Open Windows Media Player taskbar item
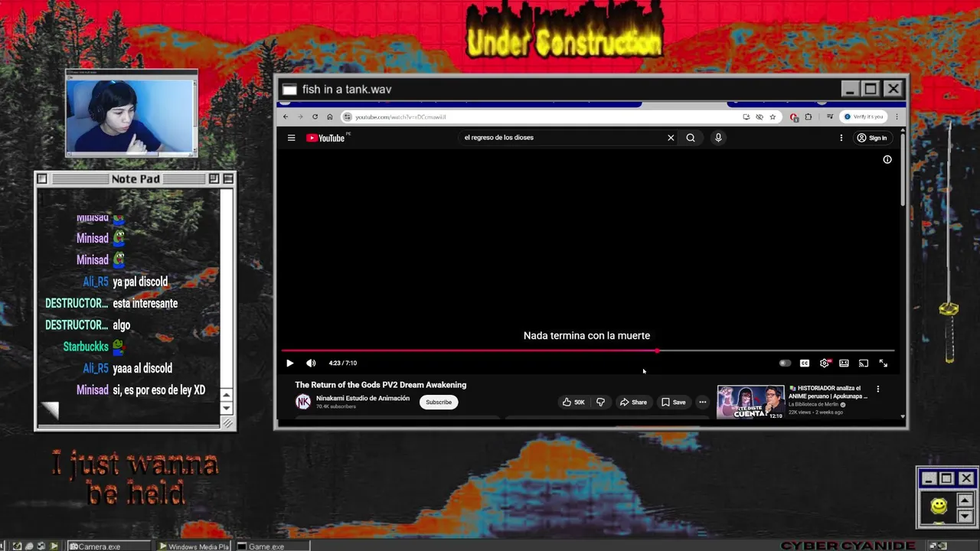Viewport: 980px width, 551px height. coord(194,546)
